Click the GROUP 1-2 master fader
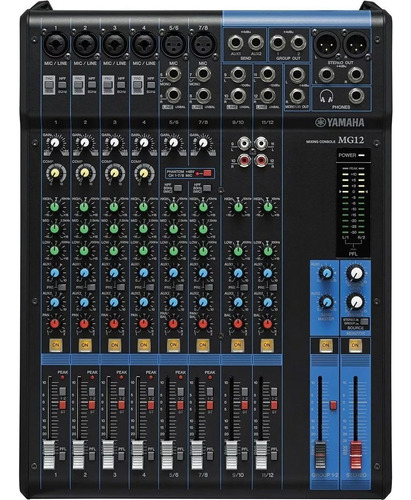The height and width of the screenshot is (500, 411). tap(320, 456)
